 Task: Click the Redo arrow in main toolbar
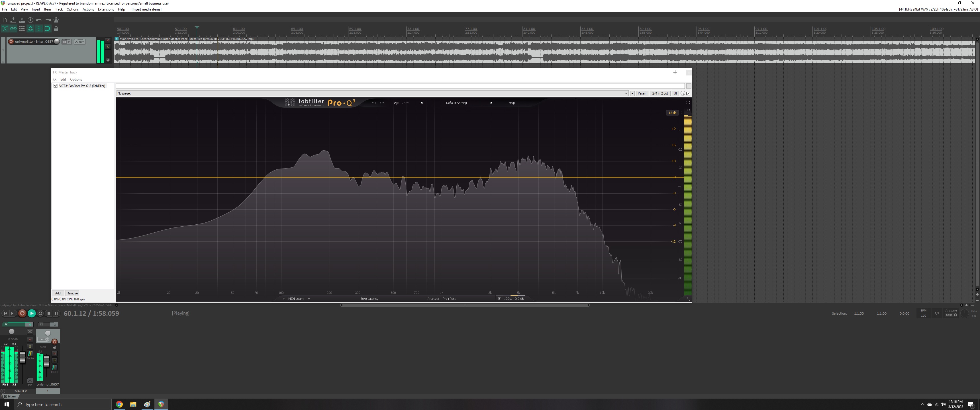coord(48,20)
